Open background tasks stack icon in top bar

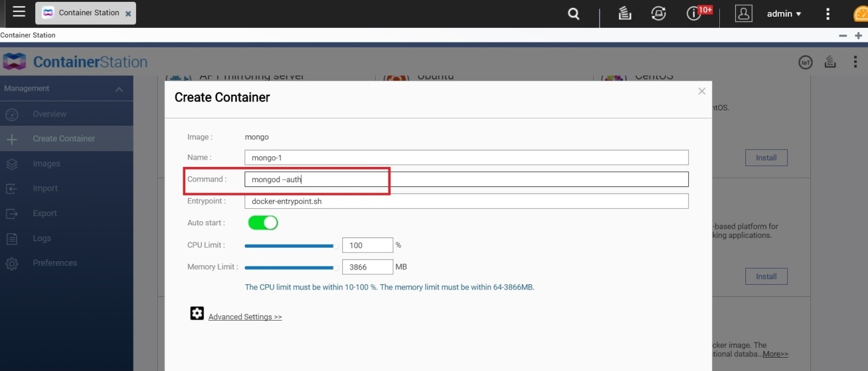coord(625,13)
